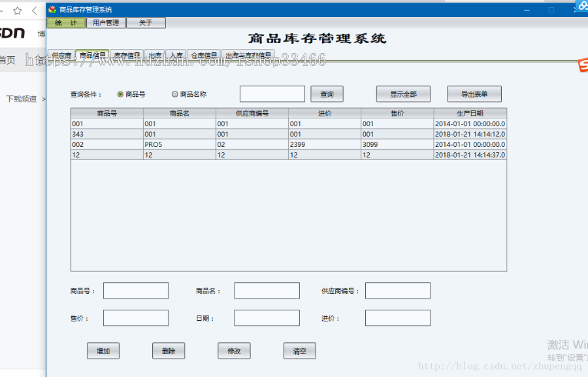Click the 查询 search button
This screenshot has height=377, width=588.
coord(327,93)
